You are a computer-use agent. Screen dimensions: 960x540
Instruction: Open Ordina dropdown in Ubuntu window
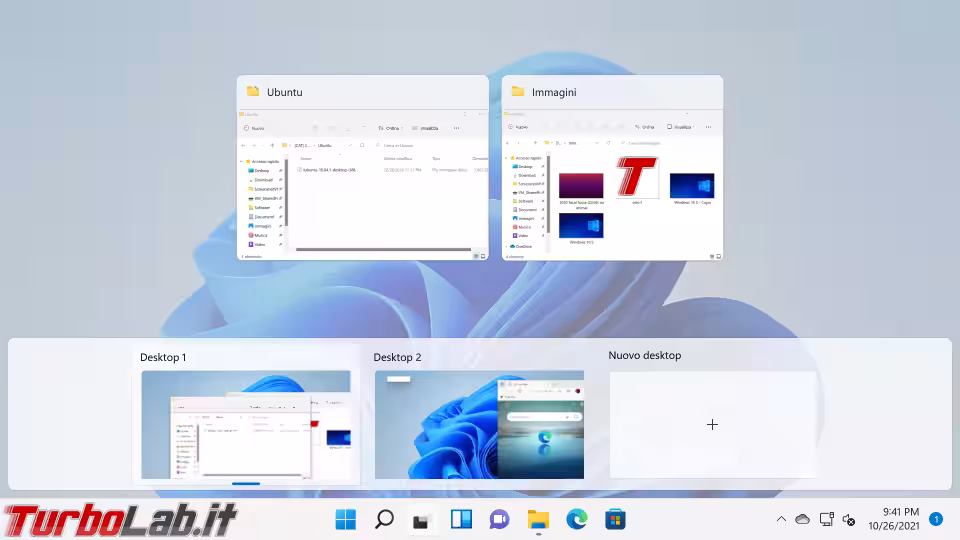[390, 128]
